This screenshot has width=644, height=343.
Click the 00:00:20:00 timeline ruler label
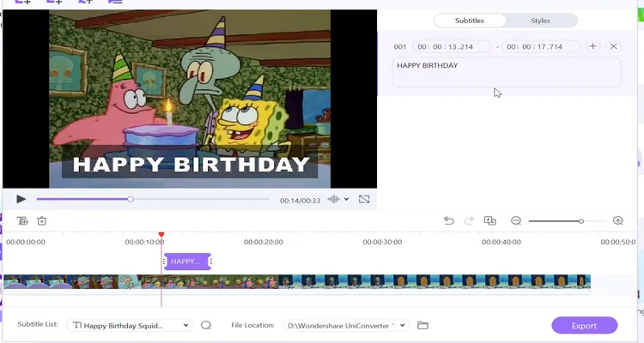click(264, 242)
